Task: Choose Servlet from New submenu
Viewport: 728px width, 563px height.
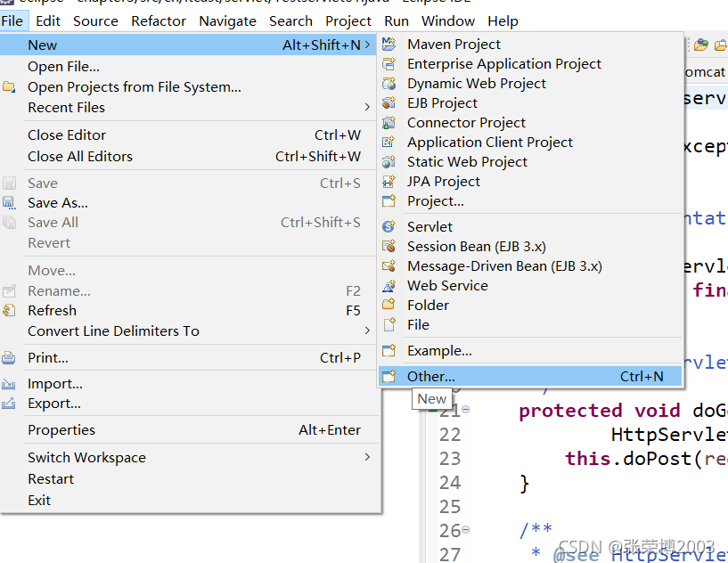Action: pos(530,227)
